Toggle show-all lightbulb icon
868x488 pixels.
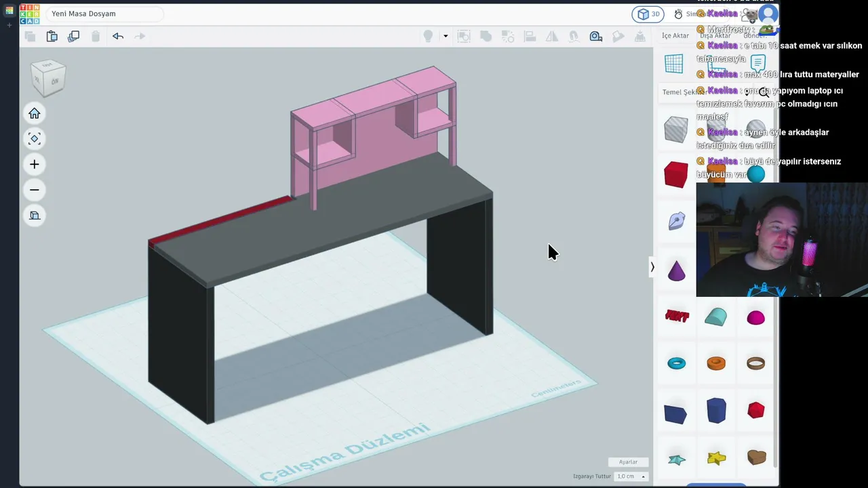coord(428,36)
